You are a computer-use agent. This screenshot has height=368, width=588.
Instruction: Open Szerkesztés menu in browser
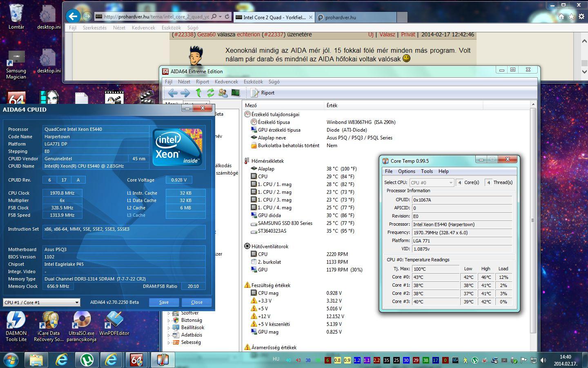click(x=95, y=28)
